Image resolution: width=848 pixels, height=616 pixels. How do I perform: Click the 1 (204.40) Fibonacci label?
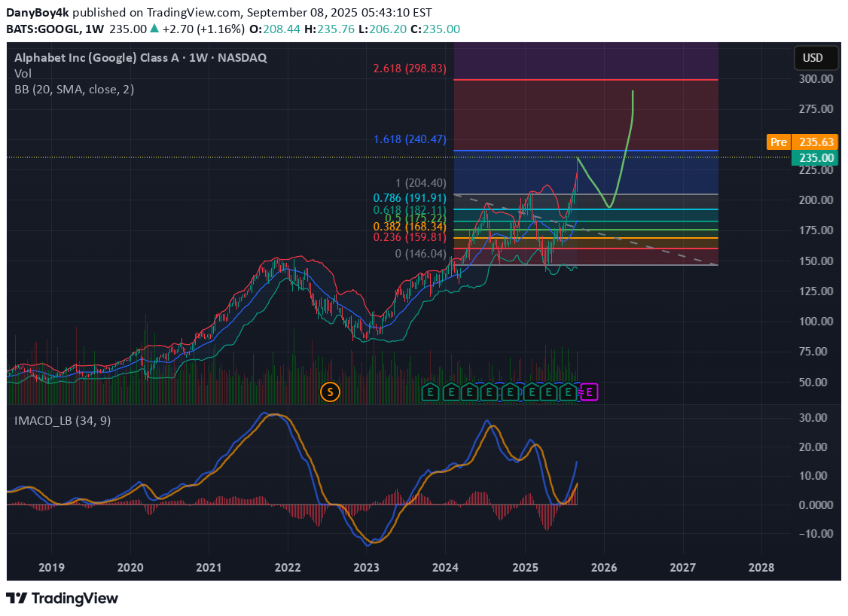point(421,183)
